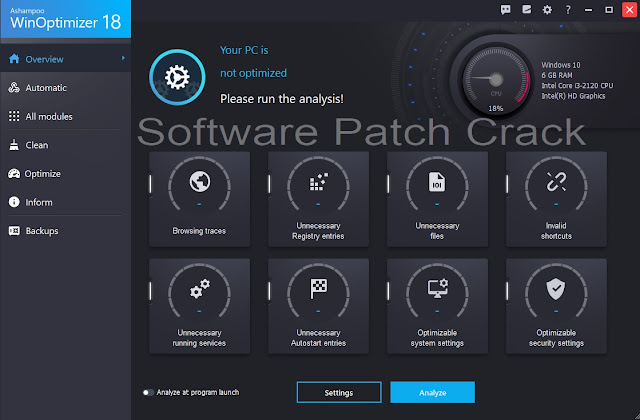Open the settings gear in title bar

(547, 10)
